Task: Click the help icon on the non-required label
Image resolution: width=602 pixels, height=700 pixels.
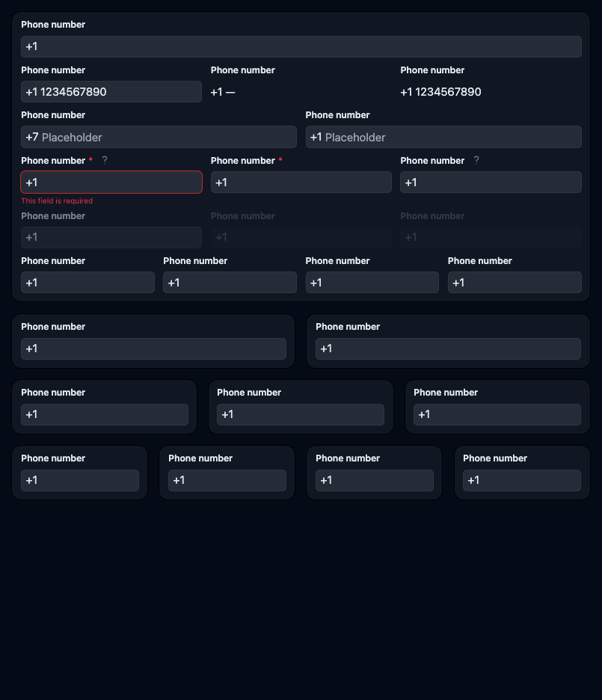Action: coord(476,160)
